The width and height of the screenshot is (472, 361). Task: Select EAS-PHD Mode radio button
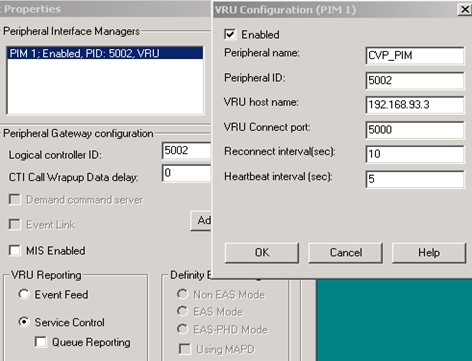point(182,329)
